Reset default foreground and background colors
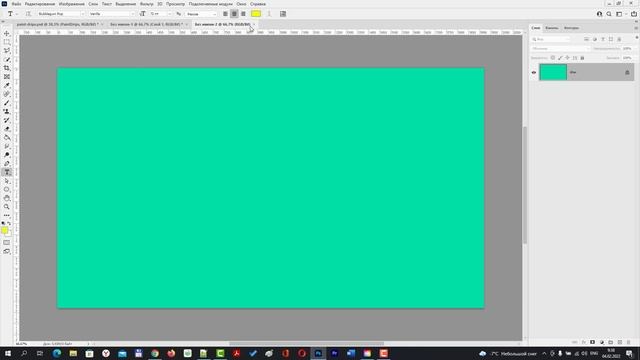This screenshot has height=360, width=640. (3, 223)
